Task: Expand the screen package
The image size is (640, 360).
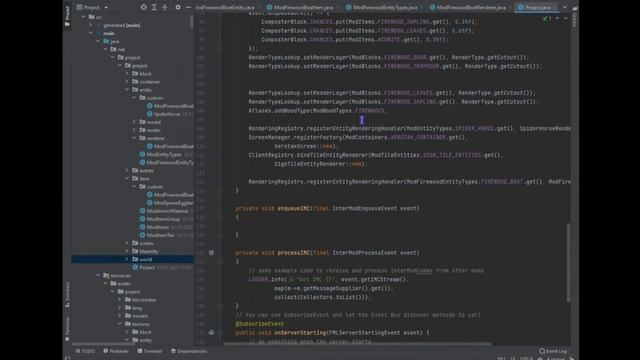Action: (x=127, y=243)
